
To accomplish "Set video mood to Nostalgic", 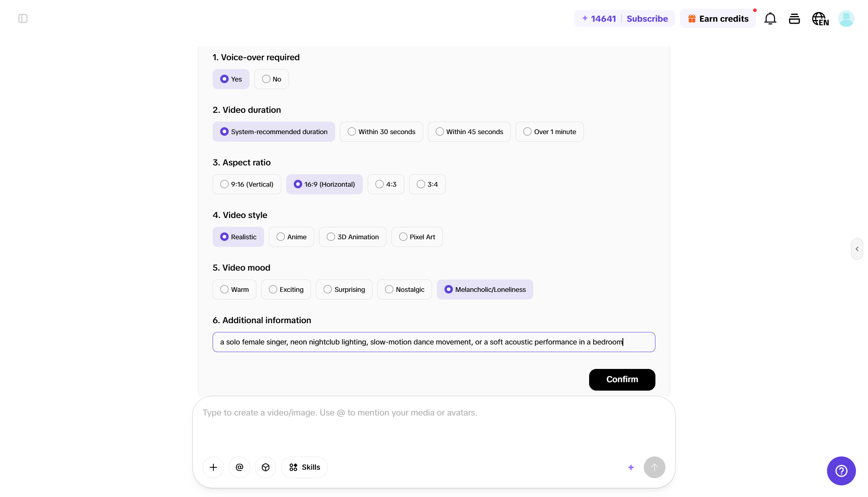I will pos(405,289).
